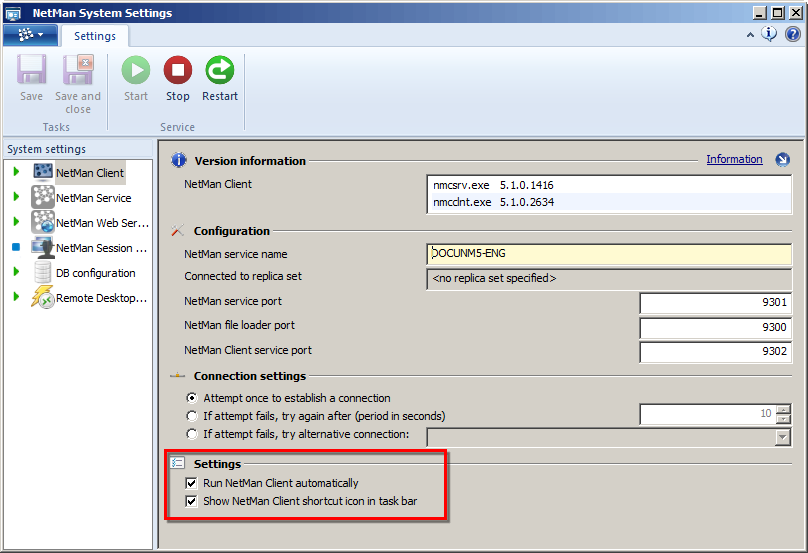
Task: Edit the Client service port 9302 field
Action: coord(715,352)
